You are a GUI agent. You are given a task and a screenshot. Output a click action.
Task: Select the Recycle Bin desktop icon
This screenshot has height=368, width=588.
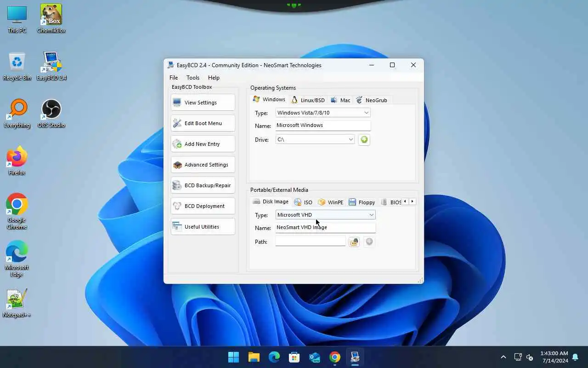coord(17,67)
